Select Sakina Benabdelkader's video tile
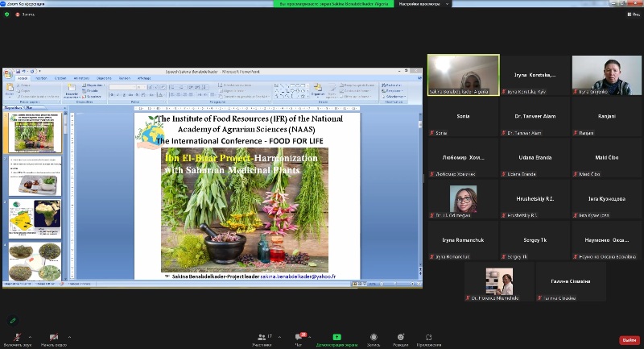The height and width of the screenshot is (349, 644). click(463, 75)
